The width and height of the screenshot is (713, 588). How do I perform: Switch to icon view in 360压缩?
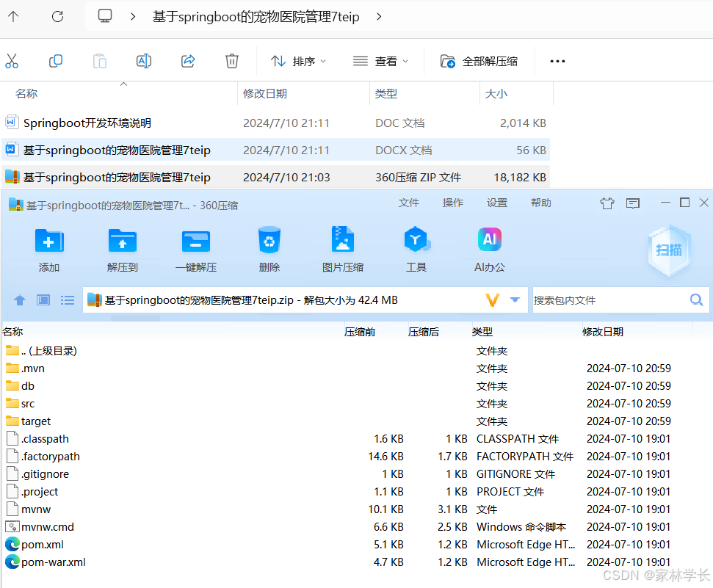pyautogui.click(x=43, y=300)
